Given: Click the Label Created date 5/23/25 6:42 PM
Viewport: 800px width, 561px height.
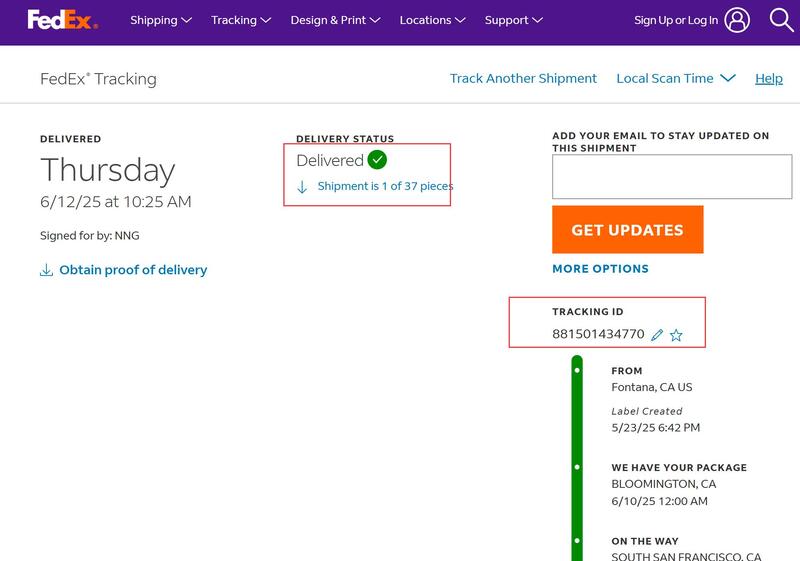Looking at the screenshot, I should (x=656, y=427).
